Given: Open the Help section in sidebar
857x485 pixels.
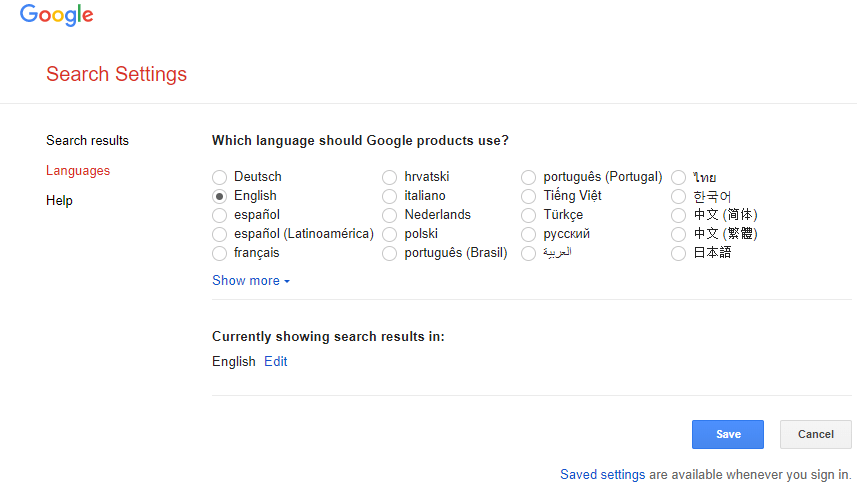Looking at the screenshot, I should (59, 201).
